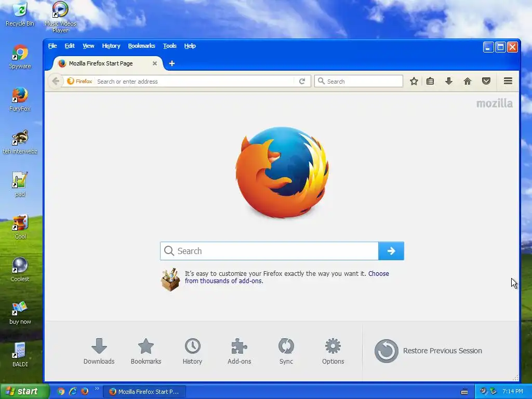Launch Chrome from the quick launch bar
The height and width of the screenshot is (399, 532).
tap(61, 392)
